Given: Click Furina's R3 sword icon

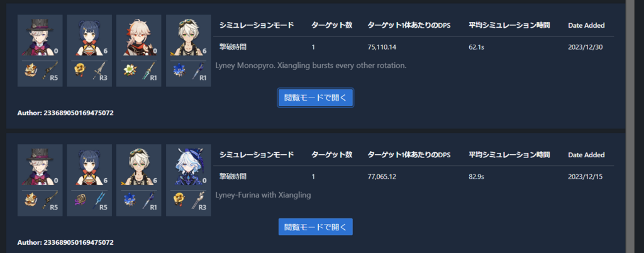Looking at the screenshot, I should point(199,200).
